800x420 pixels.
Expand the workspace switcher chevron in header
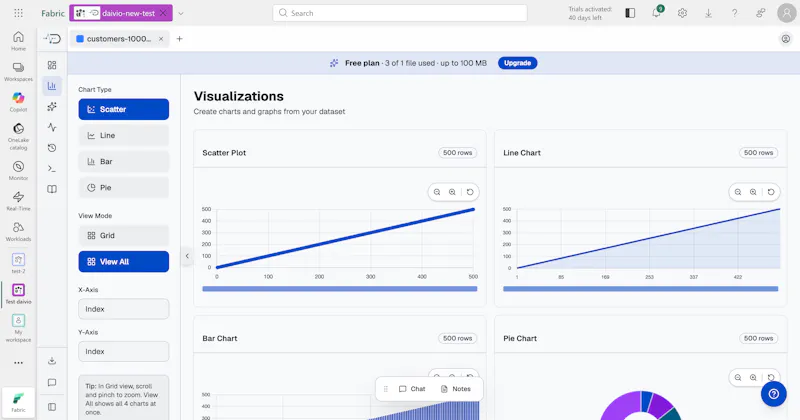click(181, 13)
